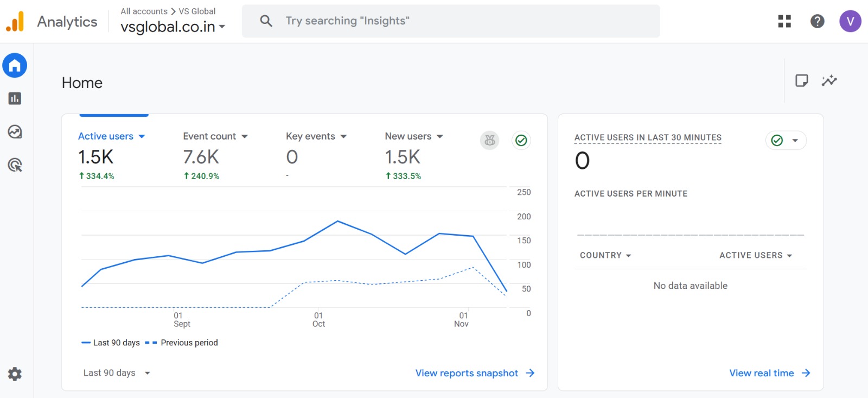Screen dimensions: 868x398
Task: Open the Explore icon in sidebar
Action: [x=15, y=132]
